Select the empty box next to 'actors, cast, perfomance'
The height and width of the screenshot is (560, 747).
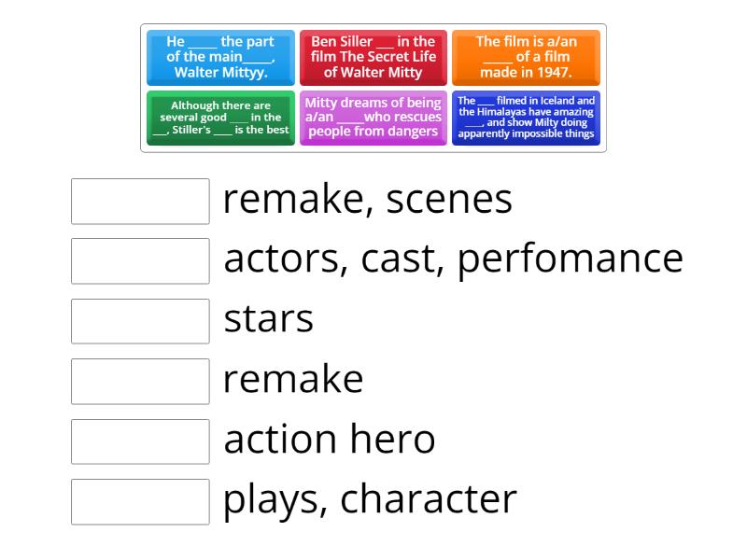click(139, 262)
